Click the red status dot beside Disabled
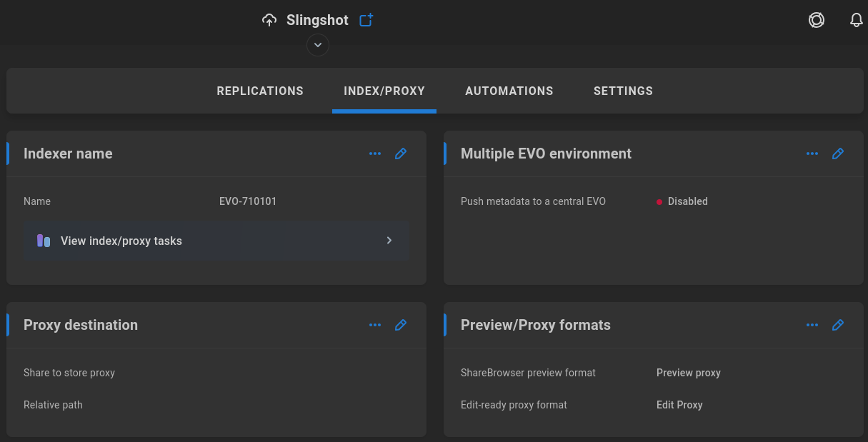Image resolution: width=868 pixels, height=442 pixels. pyautogui.click(x=659, y=202)
